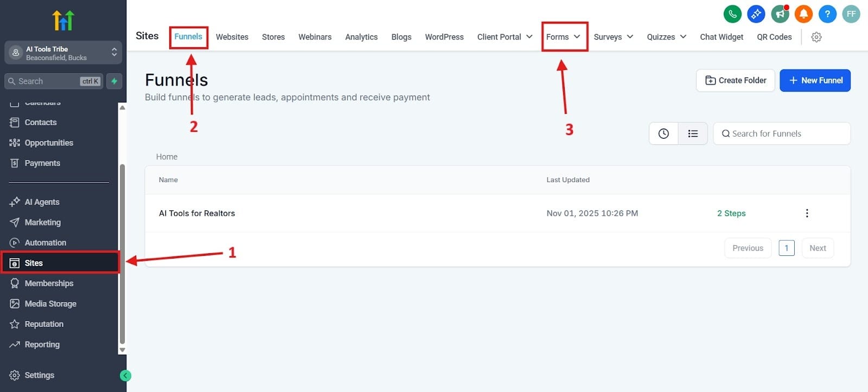Click the three-dot menu for AI Tools for Realtors
Viewport: 868px width, 392px height.
click(x=807, y=213)
